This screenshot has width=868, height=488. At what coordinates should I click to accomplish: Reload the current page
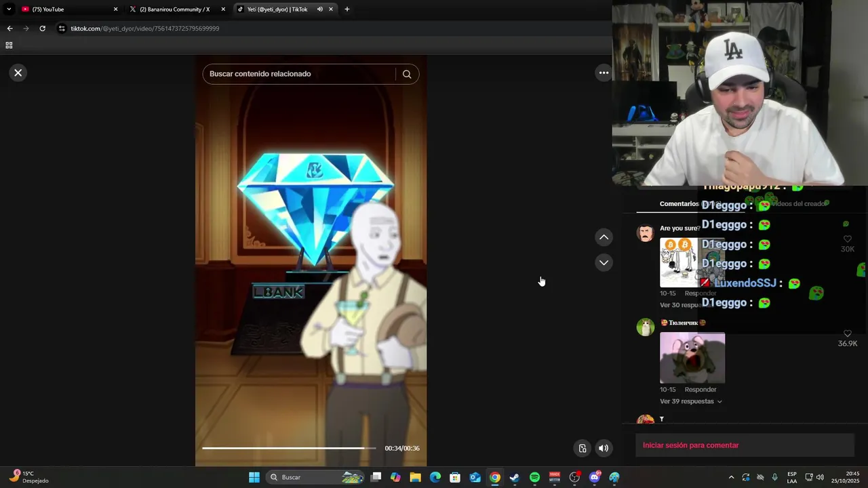tap(42, 28)
